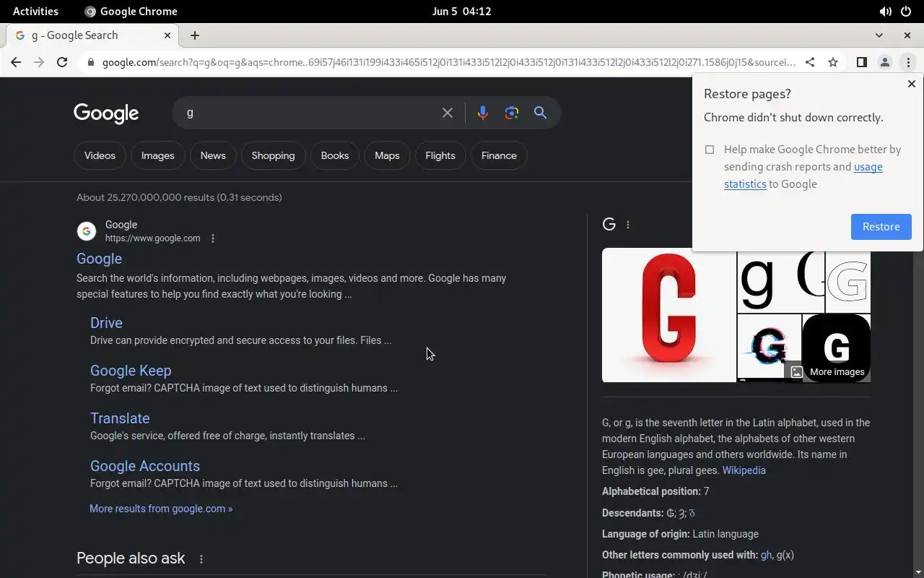Open the Google result title link
The image size is (924, 578).
coord(99,259)
